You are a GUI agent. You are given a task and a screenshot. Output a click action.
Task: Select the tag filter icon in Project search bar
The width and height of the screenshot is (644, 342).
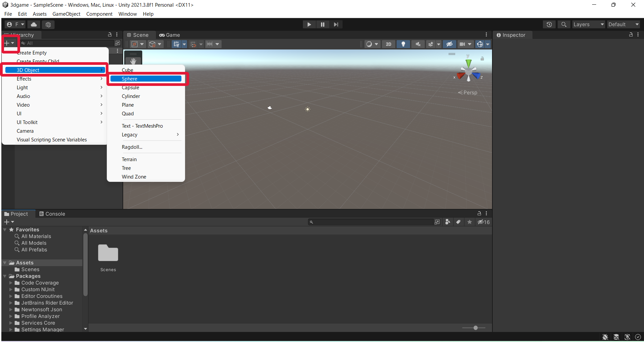click(x=458, y=222)
